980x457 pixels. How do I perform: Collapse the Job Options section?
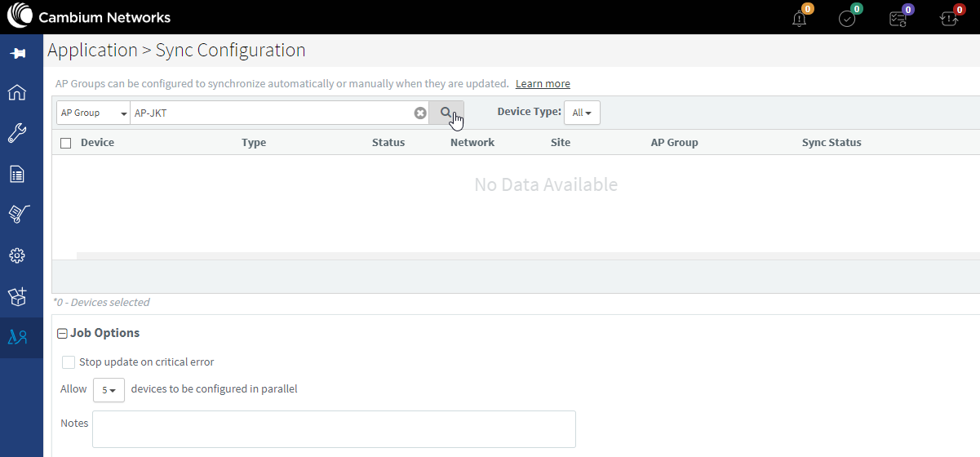click(62, 333)
